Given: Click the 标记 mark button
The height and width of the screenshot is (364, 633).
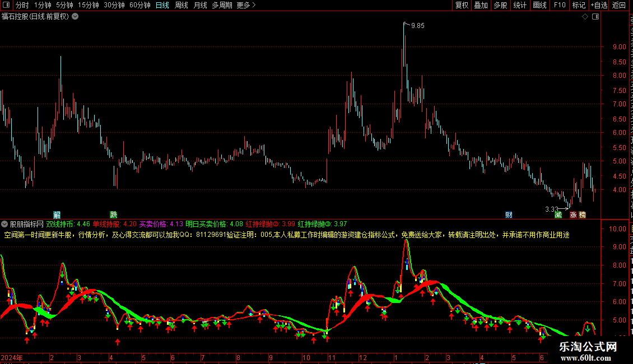Looking at the screenshot, I should pos(579,5).
